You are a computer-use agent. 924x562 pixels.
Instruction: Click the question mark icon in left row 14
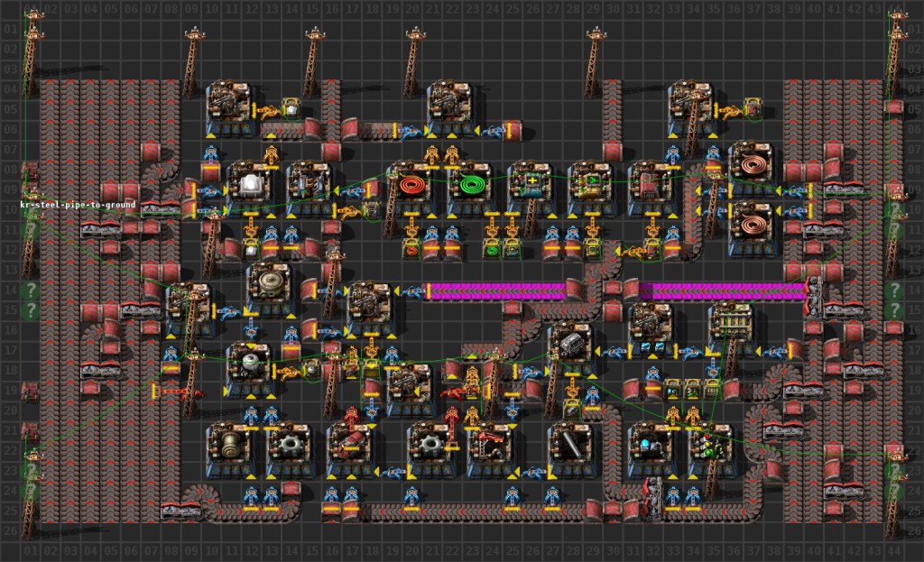(30, 290)
